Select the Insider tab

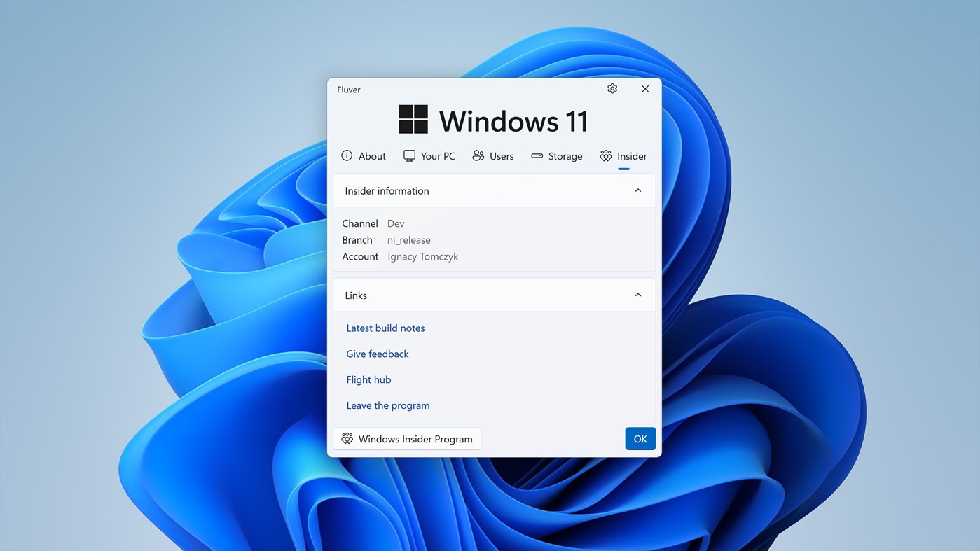point(623,156)
